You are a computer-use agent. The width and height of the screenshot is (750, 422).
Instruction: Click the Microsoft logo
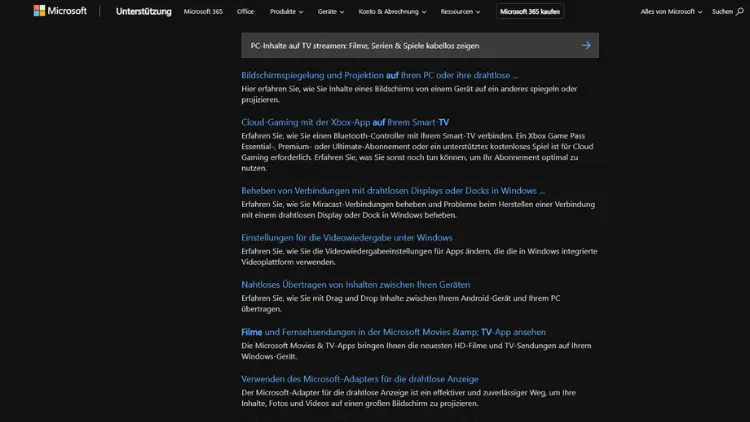point(60,11)
